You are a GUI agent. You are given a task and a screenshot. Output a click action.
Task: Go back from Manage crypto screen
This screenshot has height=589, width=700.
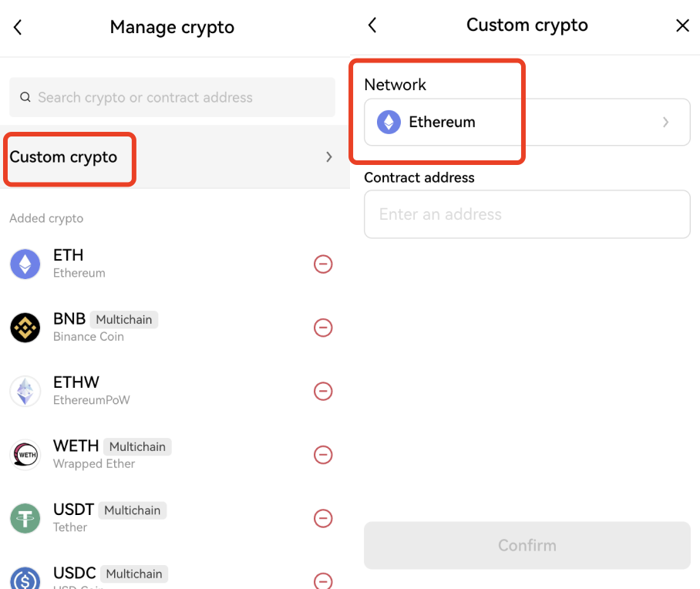(x=18, y=28)
